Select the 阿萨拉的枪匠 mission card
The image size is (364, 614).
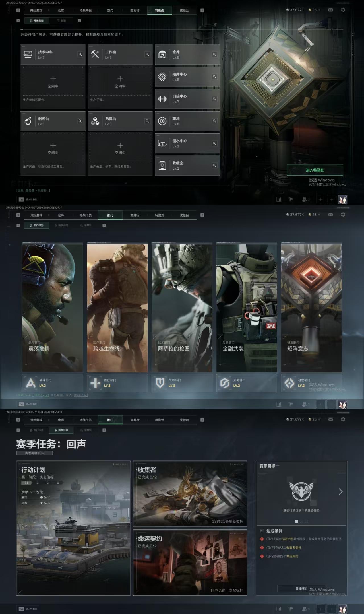click(x=182, y=307)
